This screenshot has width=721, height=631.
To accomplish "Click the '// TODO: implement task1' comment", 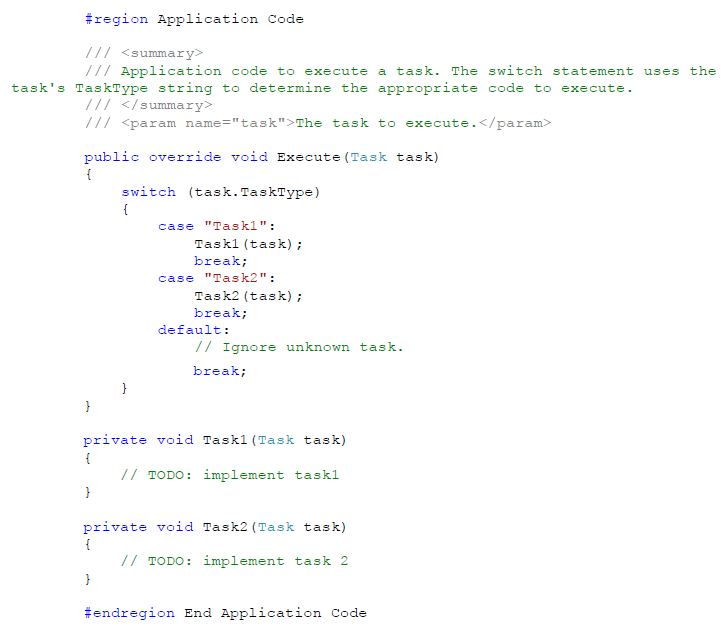I will (230, 475).
